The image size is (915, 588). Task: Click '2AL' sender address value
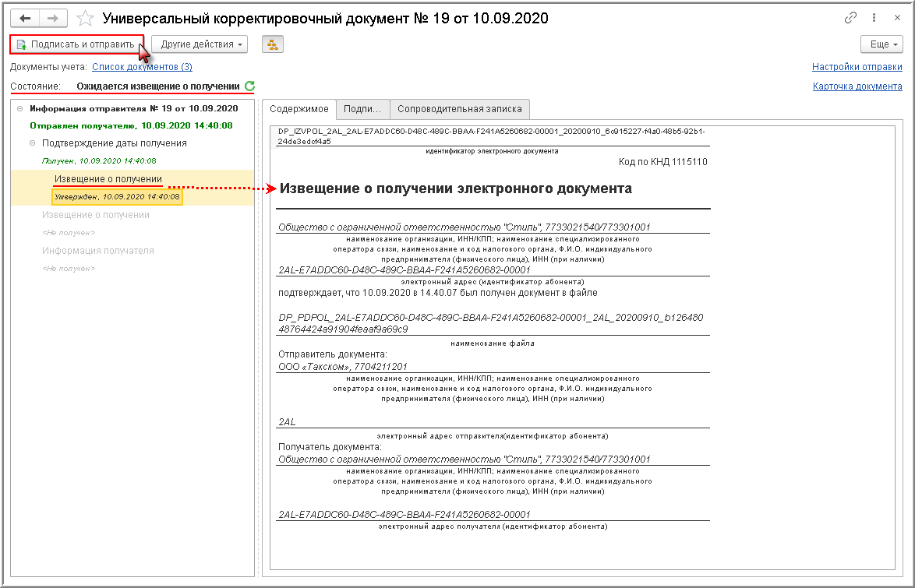(x=287, y=422)
